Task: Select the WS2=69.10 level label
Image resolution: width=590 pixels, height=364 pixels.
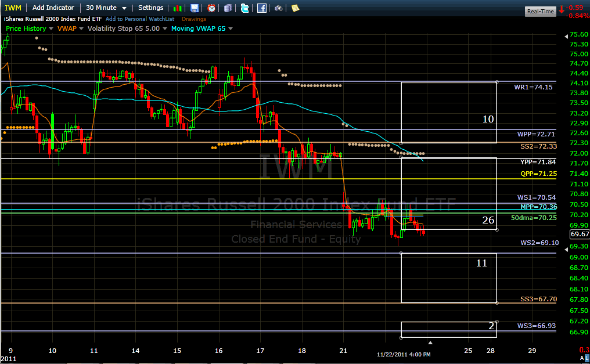Action: [539, 243]
